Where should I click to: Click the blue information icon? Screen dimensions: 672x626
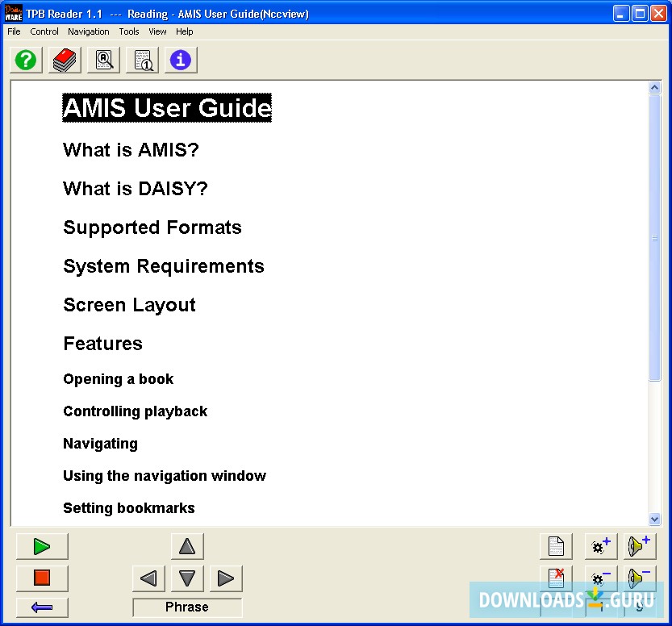point(181,60)
